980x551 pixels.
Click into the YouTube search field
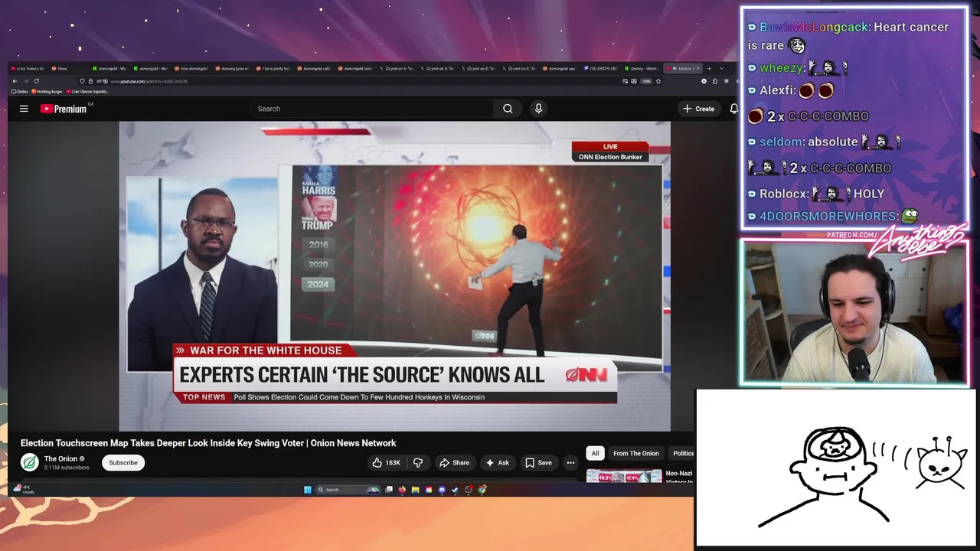[373, 109]
